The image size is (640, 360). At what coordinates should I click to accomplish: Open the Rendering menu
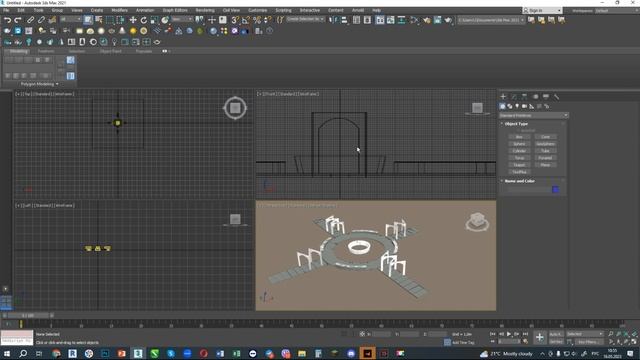pos(205,10)
